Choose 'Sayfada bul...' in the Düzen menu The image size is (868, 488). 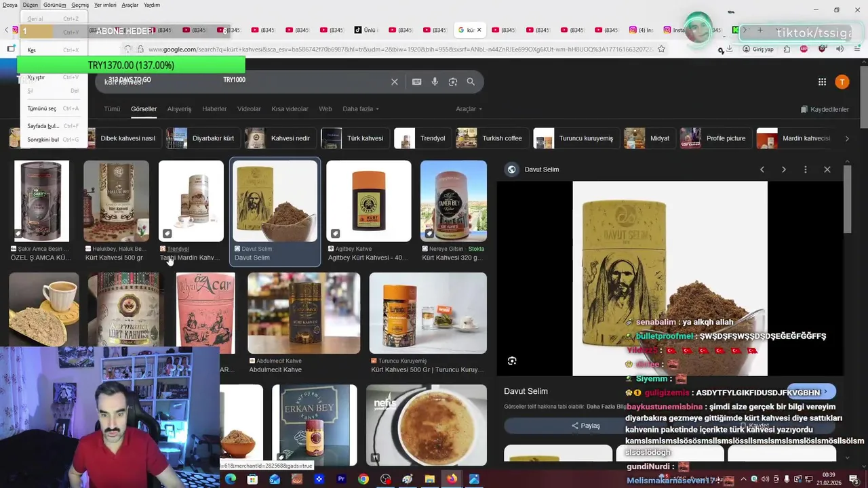coord(53,126)
